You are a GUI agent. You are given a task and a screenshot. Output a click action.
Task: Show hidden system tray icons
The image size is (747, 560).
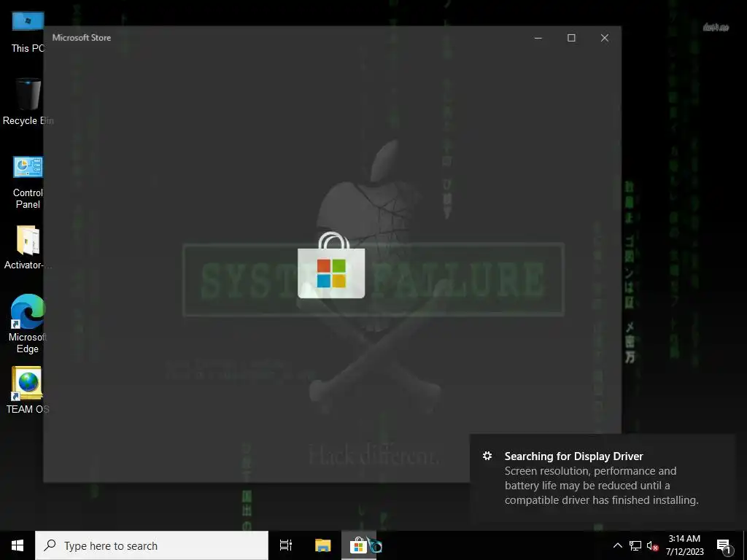[617, 545]
